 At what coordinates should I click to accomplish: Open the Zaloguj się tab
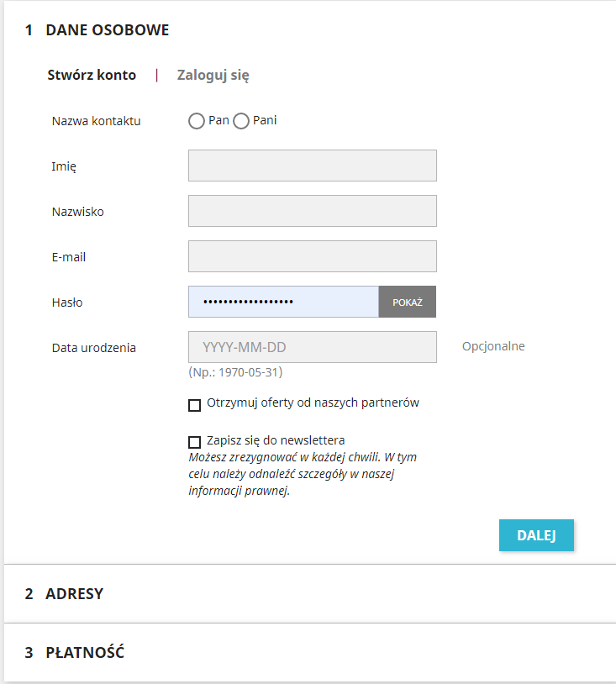pyautogui.click(x=213, y=75)
